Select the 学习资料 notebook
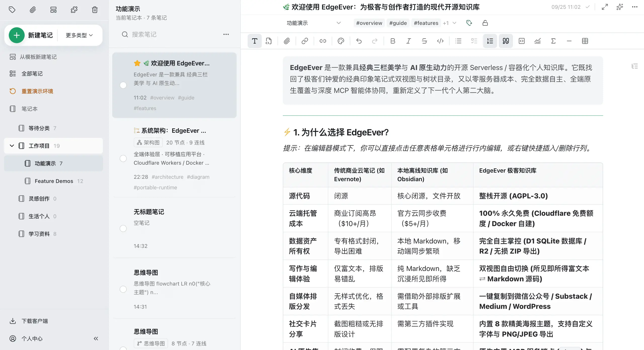The height and width of the screenshot is (350, 644). [54, 234]
